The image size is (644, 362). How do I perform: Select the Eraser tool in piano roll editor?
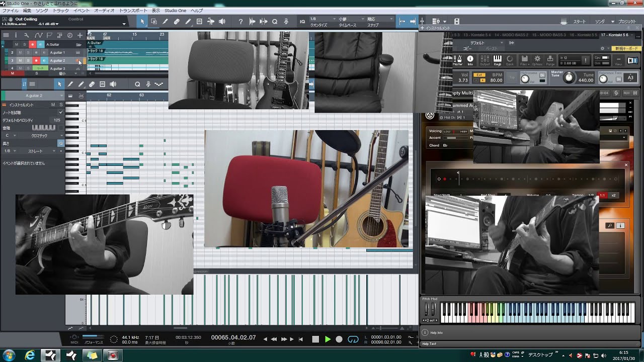tap(92, 84)
